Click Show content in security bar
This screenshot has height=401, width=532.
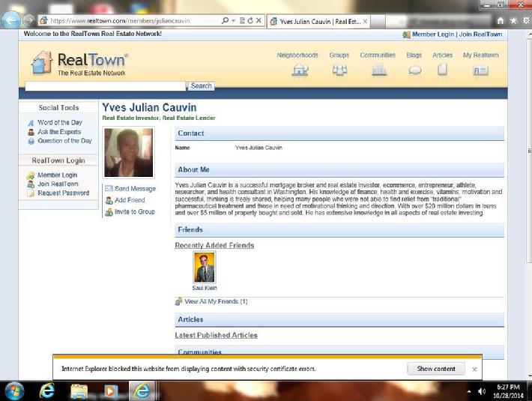(x=436, y=369)
